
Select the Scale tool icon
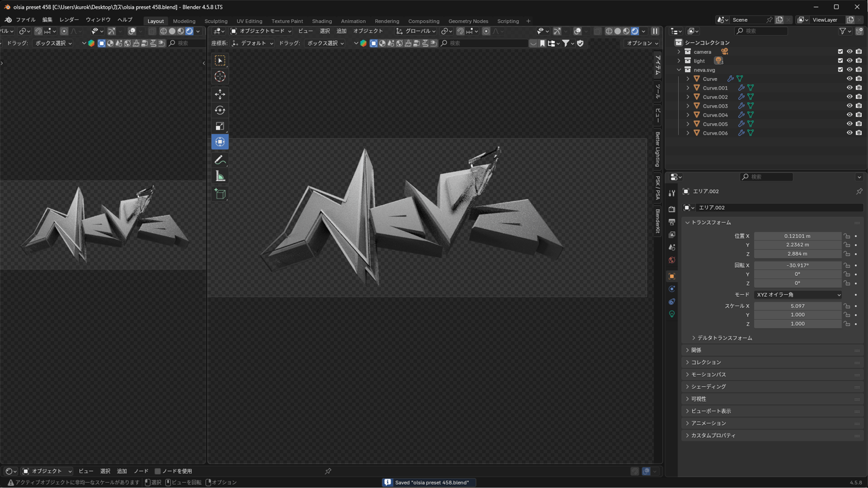pos(220,126)
